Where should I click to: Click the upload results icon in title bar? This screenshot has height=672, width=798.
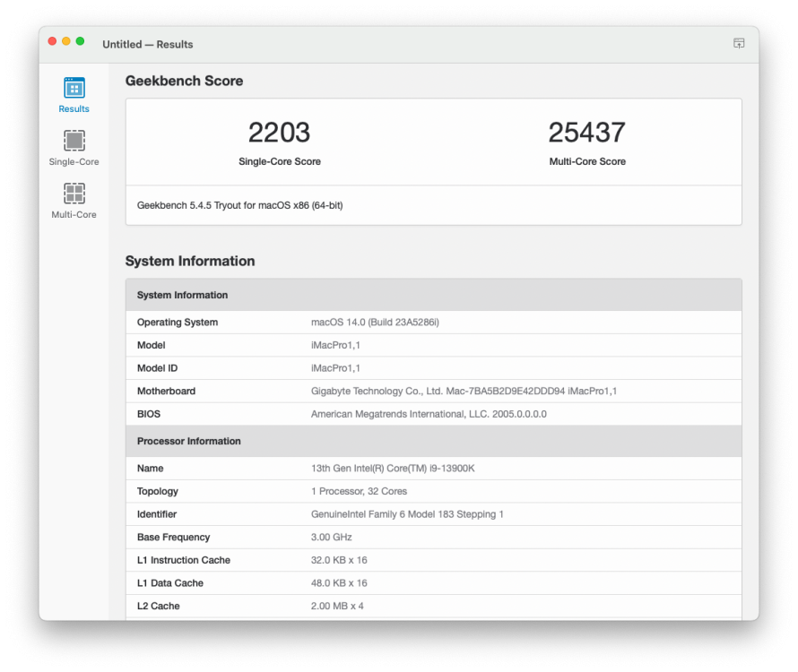tap(739, 43)
